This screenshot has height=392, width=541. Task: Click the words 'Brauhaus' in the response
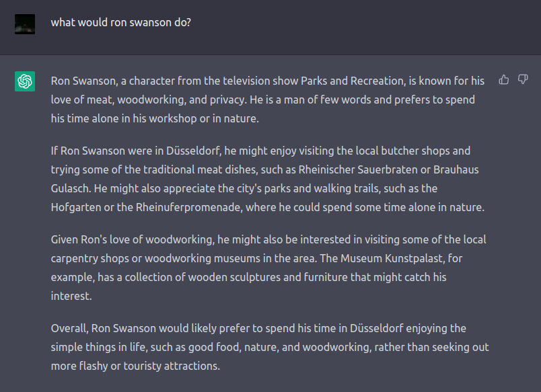(x=456, y=169)
